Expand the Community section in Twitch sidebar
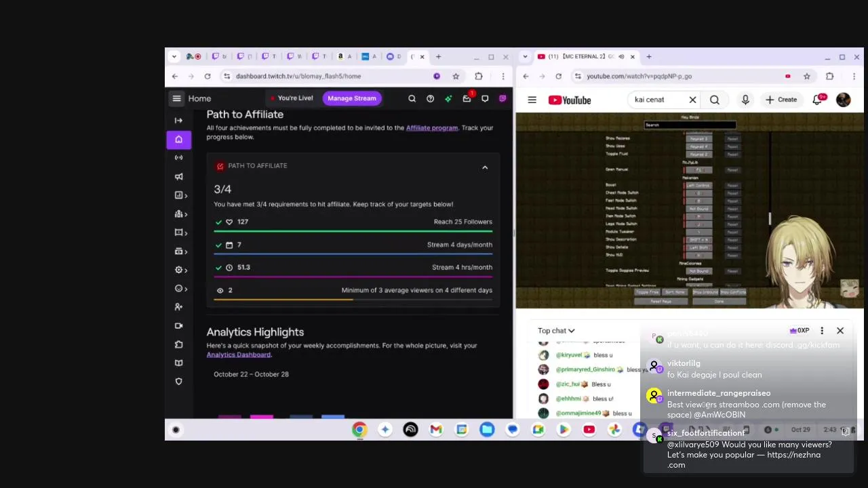Screen dimensions: 868x488 point(180,214)
